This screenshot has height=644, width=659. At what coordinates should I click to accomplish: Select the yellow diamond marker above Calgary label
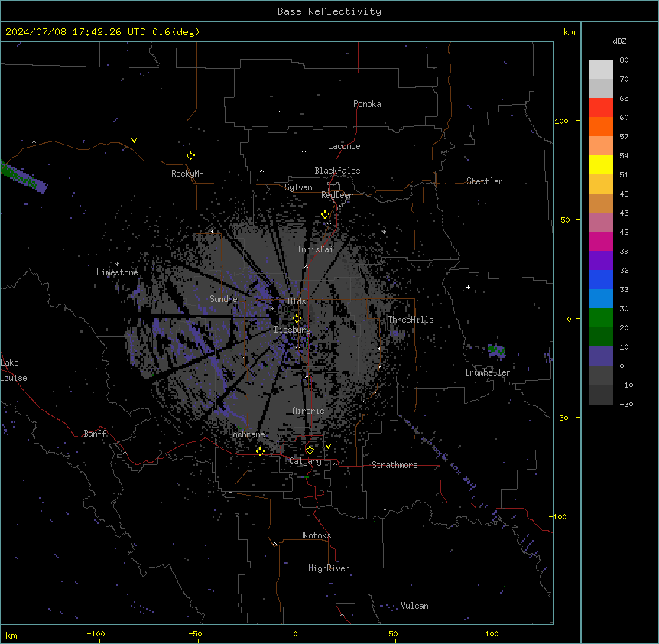tap(310, 450)
